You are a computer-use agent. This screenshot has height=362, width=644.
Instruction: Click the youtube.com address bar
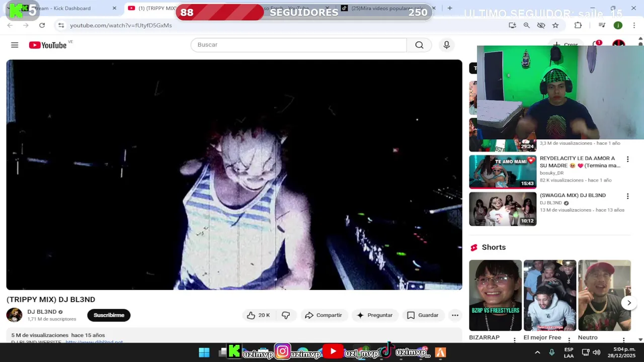282,25
